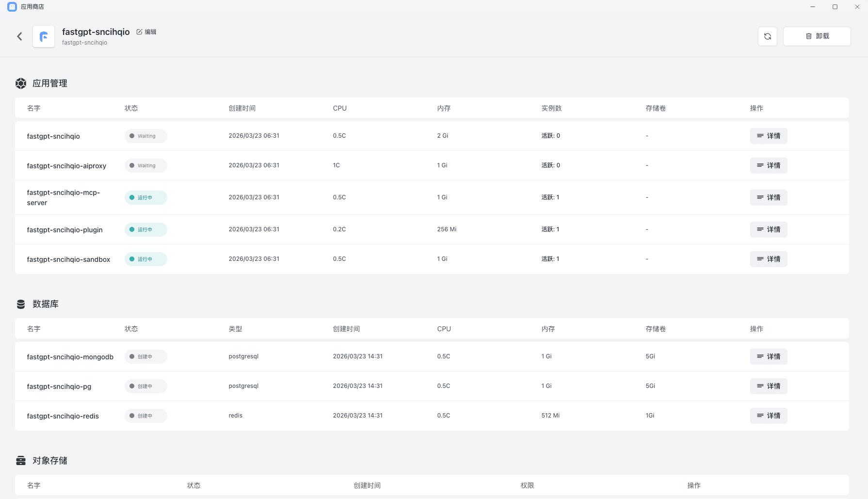Click 创建中 status badge of mongodb row
Screen dimensions: 868x499
146,356
